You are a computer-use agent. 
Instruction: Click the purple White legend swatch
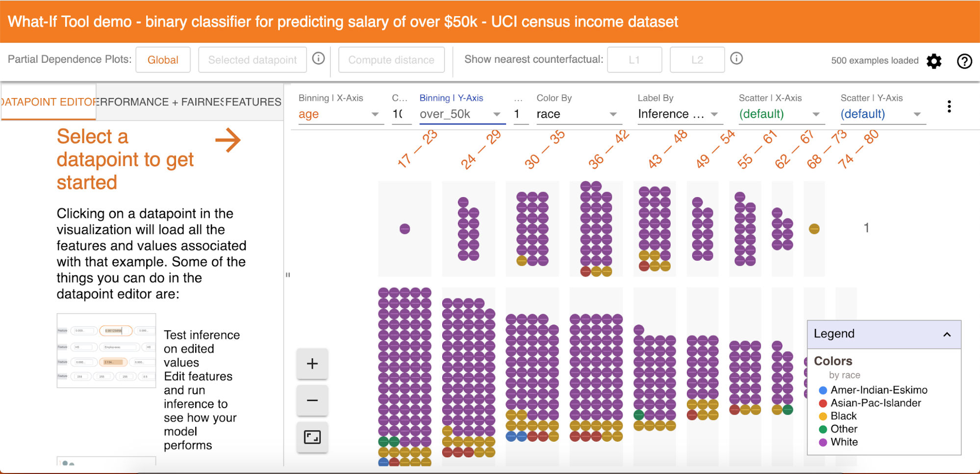pyautogui.click(x=823, y=442)
